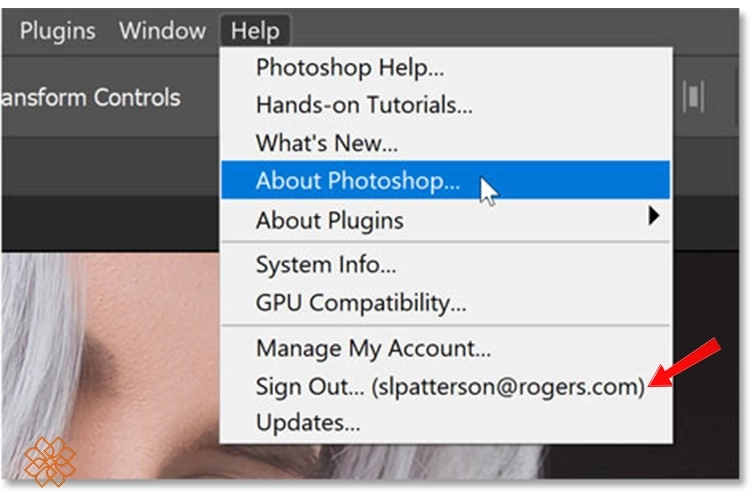This screenshot has width=752, height=501.
Task: Click the Transform Controls option label
Action: 91,98
